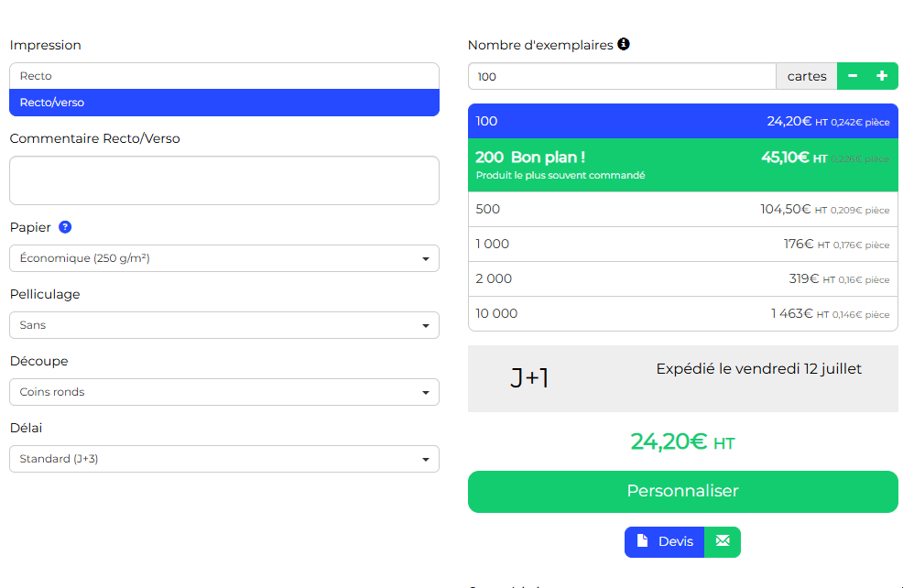Click the Personnaliser button

(682, 491)
